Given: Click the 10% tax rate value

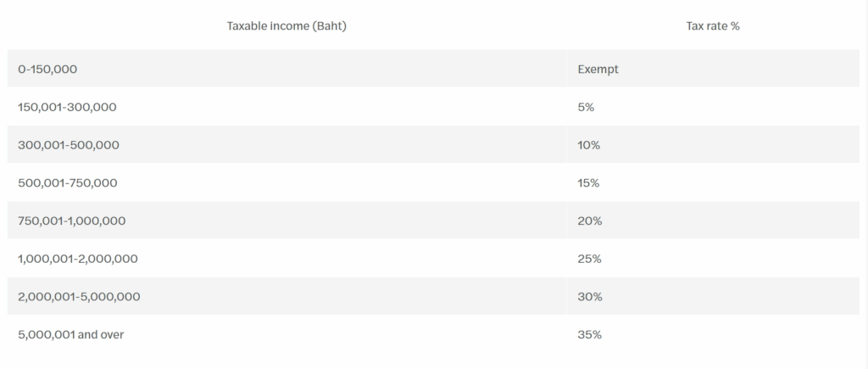Looking at the screenshot, I should click(x=588, y=145).
